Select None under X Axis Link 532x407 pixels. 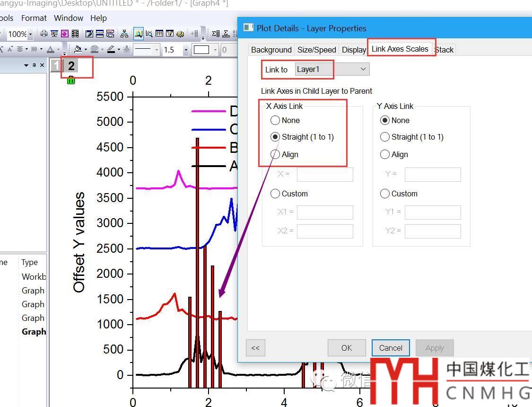click(275, 120)
